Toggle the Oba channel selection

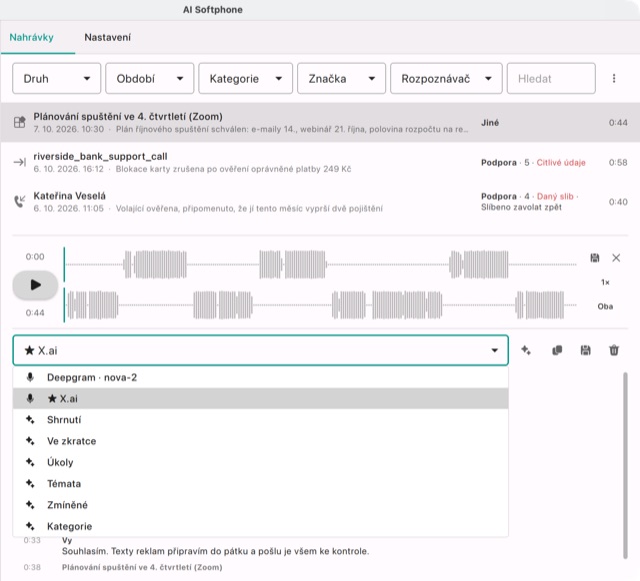605,306
